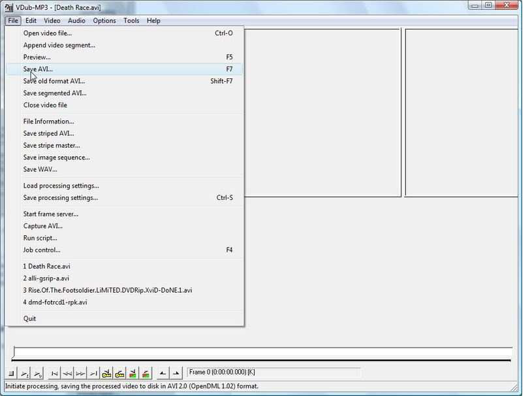532x396 pixels.
Task: Click the Stop playback button
Action: point(11,374)
